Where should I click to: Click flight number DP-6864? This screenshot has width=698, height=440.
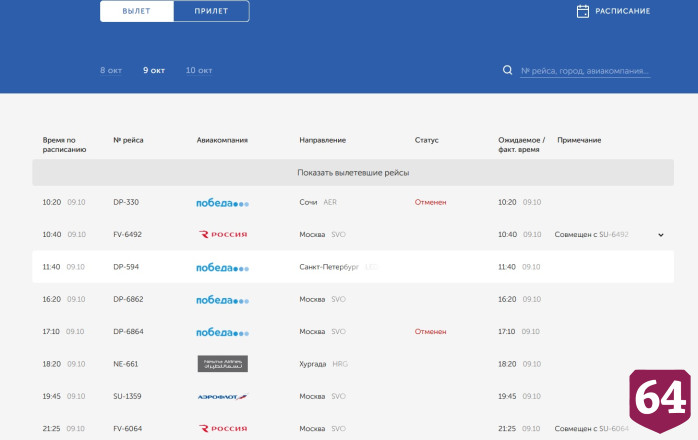click(x=128, y=331)
